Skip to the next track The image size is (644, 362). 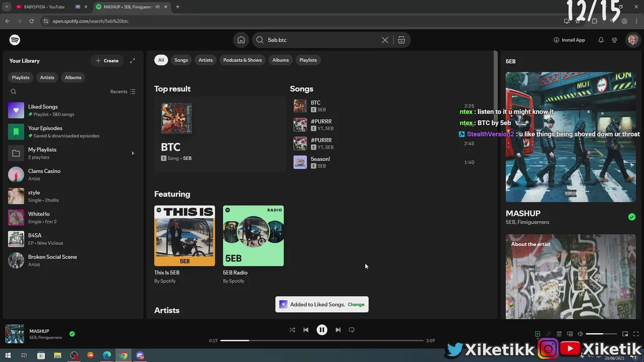(x=338, y=330)
